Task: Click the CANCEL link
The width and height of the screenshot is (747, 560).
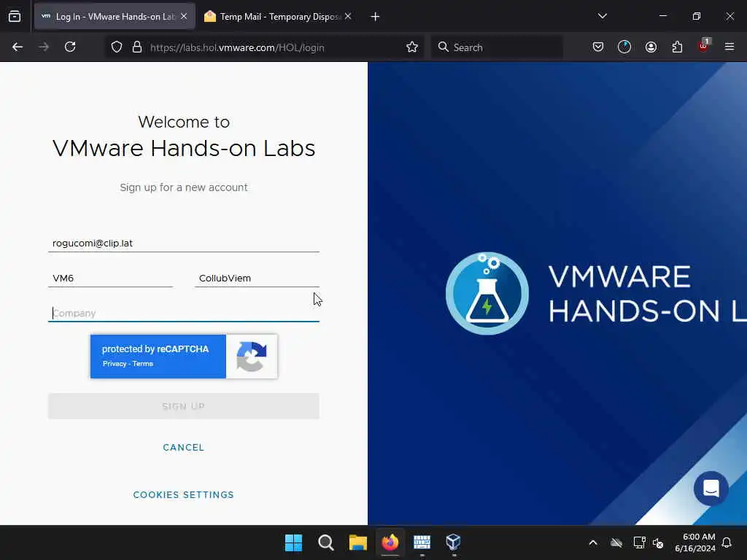Action: (183, 448)
